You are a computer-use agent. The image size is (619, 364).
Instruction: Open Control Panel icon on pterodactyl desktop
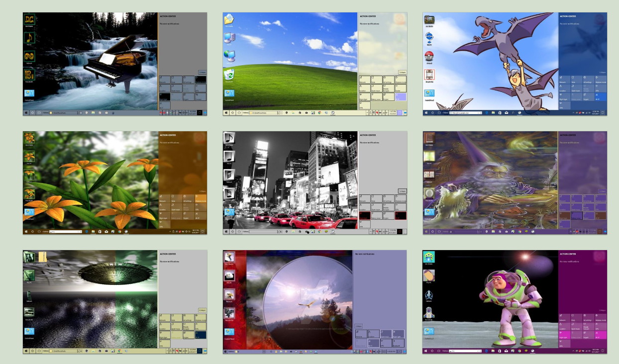[429, 93]
